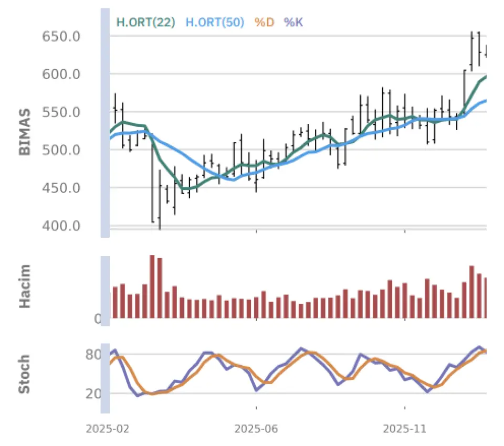Select the 2025-11 date label
504x446 pixels.
point(405,429)
